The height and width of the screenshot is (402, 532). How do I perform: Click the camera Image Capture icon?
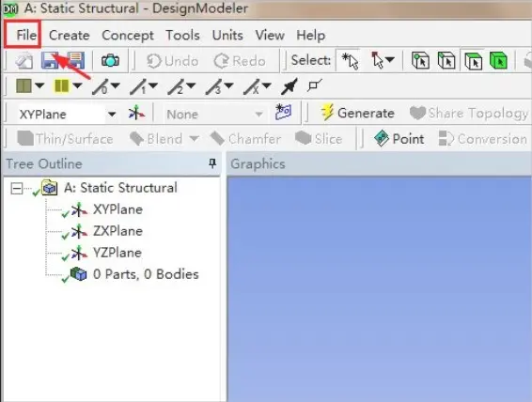110,61
